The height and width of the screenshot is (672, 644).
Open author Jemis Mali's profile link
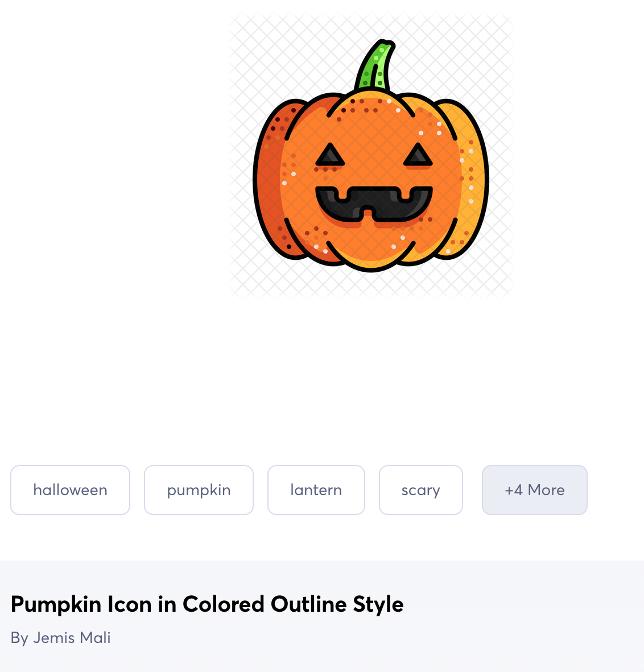[72, 638]
